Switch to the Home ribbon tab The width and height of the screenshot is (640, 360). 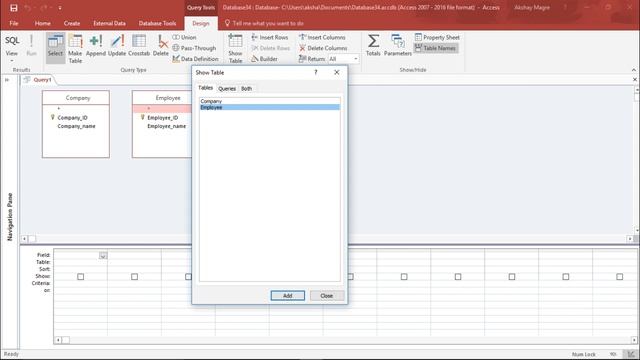tap(42, 23)
